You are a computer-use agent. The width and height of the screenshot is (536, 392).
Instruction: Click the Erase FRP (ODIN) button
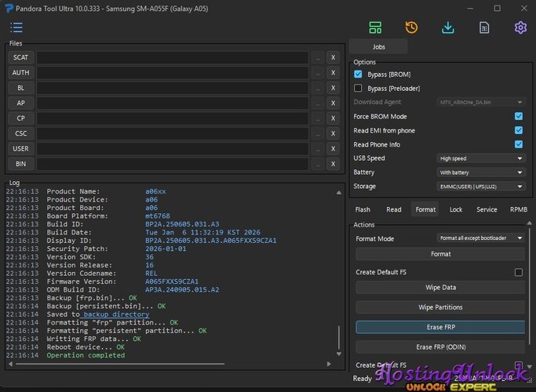coord(440,347)
